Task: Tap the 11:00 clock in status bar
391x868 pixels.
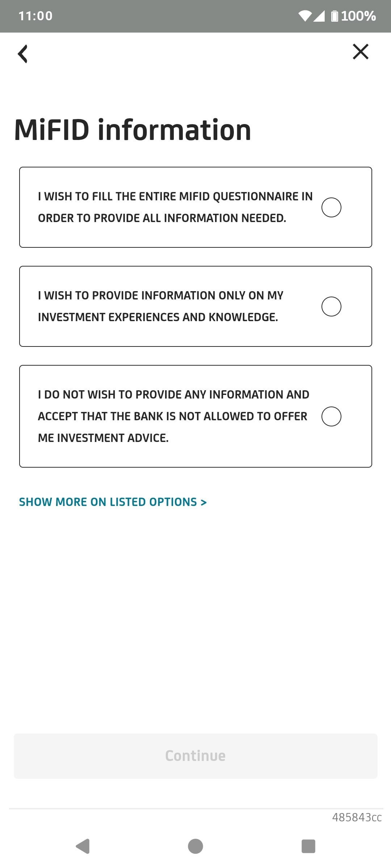Action: point(35,16)
